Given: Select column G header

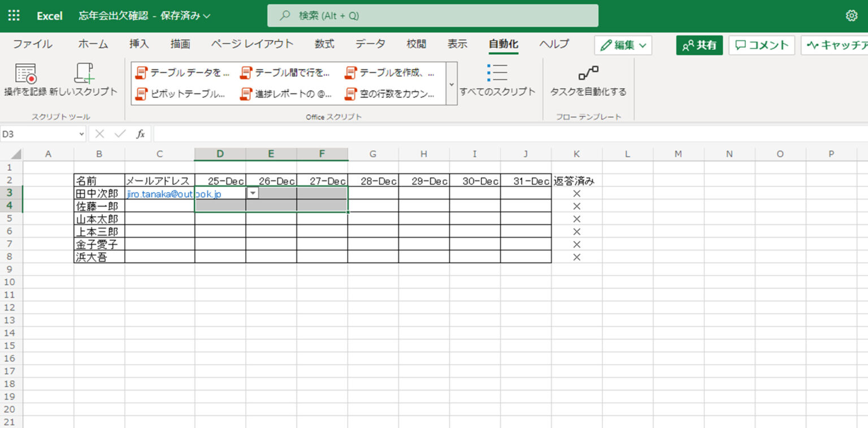Looking at the screenshot, I should pos(373,154).
